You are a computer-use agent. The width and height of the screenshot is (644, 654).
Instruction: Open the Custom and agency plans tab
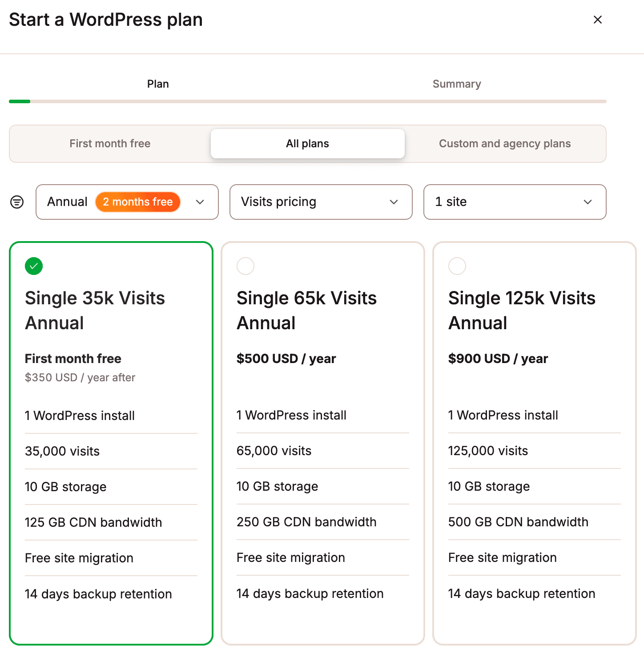(x=505, y=143)
